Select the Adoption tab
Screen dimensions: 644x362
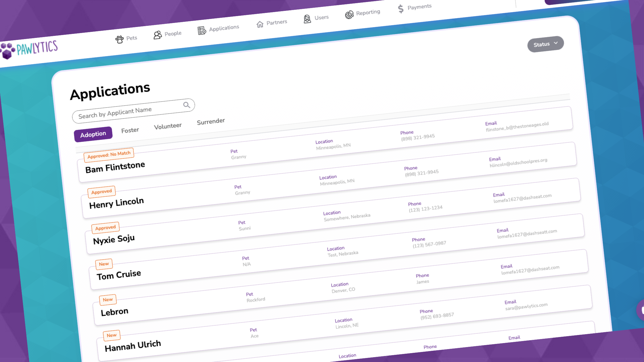pos(93,134)
